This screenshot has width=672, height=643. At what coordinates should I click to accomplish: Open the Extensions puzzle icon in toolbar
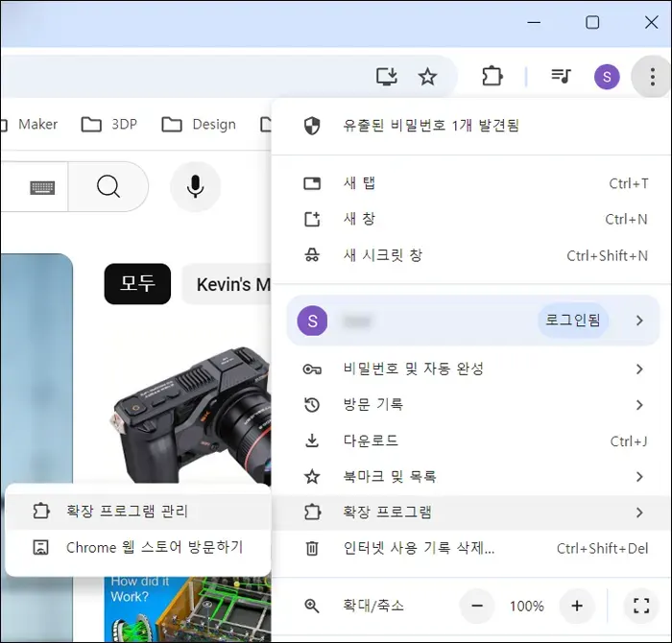coord(492,77)
